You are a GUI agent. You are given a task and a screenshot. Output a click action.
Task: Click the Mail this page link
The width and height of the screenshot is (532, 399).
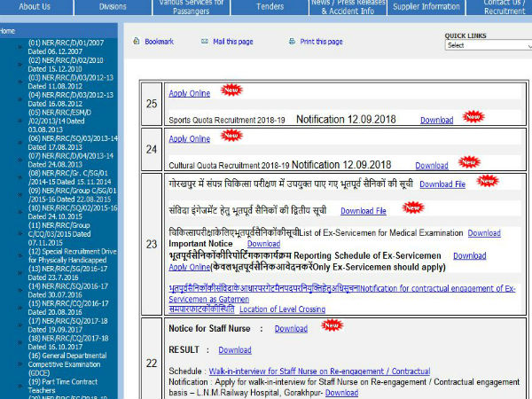coord(233,42)
